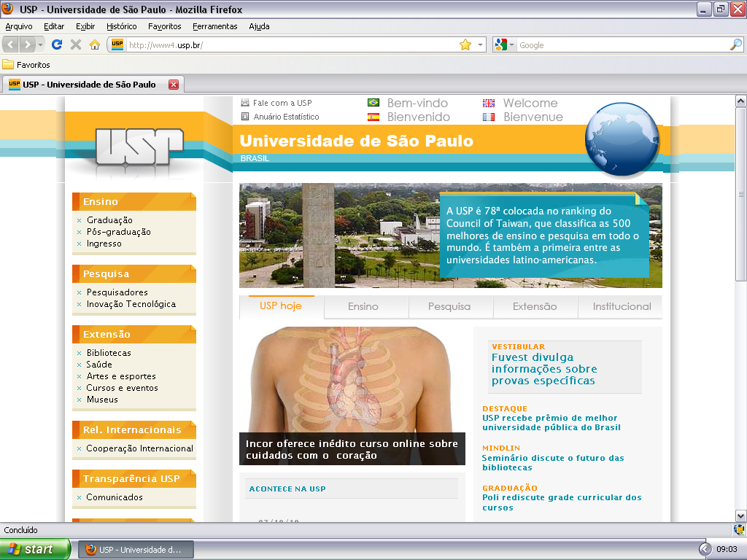Click the Windows start button
The image size is (747, 560).
[x=35, y=549]
